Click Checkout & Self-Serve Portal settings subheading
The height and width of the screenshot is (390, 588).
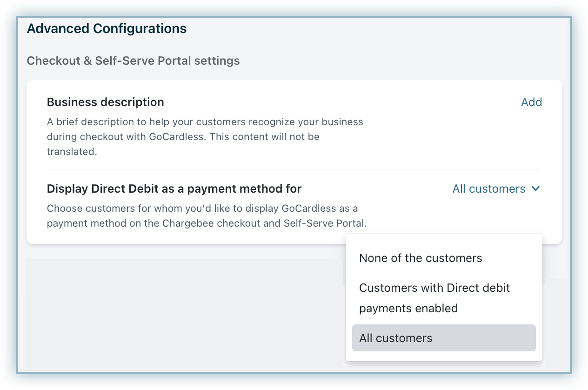click(133, 61)
